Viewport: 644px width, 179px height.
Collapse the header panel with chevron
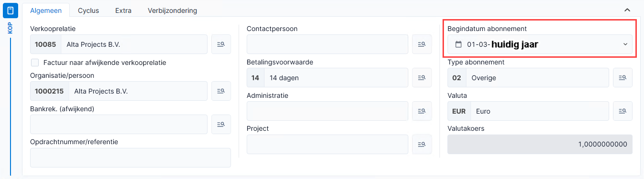coord(627,10)
